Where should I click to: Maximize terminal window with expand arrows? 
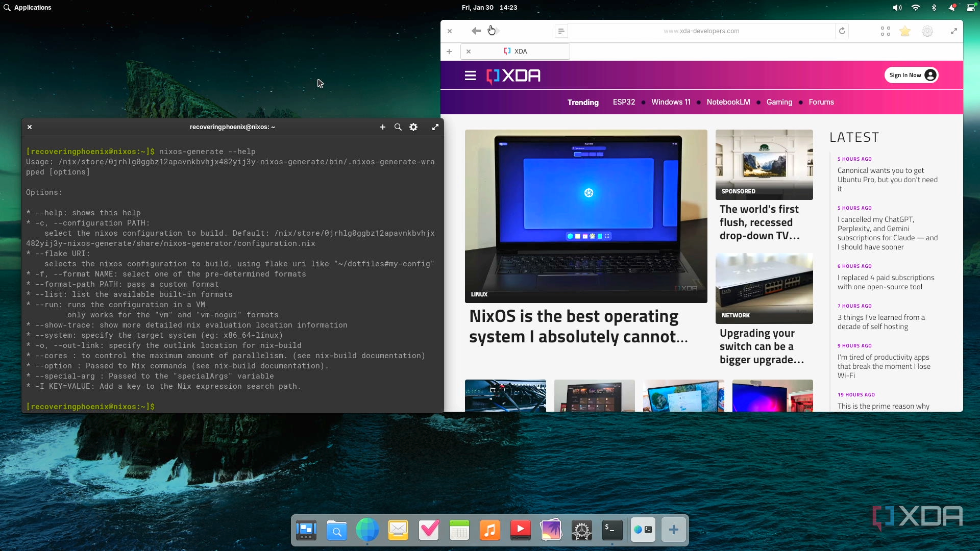click(x=435, y=127)
